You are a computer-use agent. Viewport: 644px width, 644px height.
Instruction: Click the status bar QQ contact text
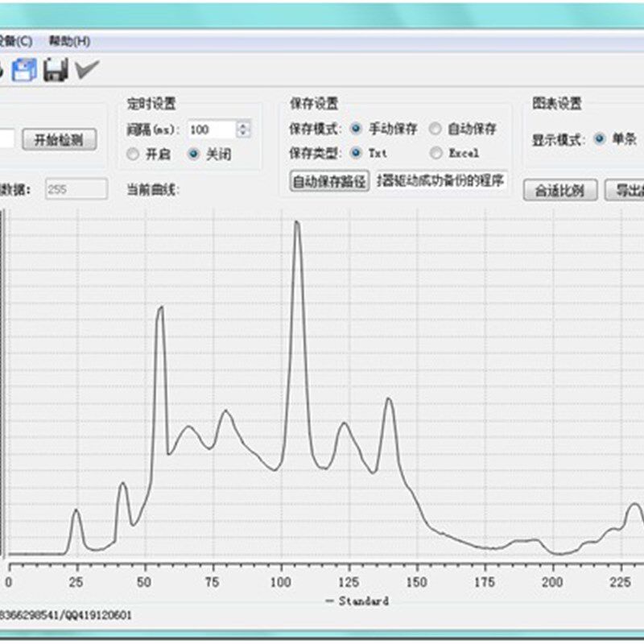[x=66, y=615]
